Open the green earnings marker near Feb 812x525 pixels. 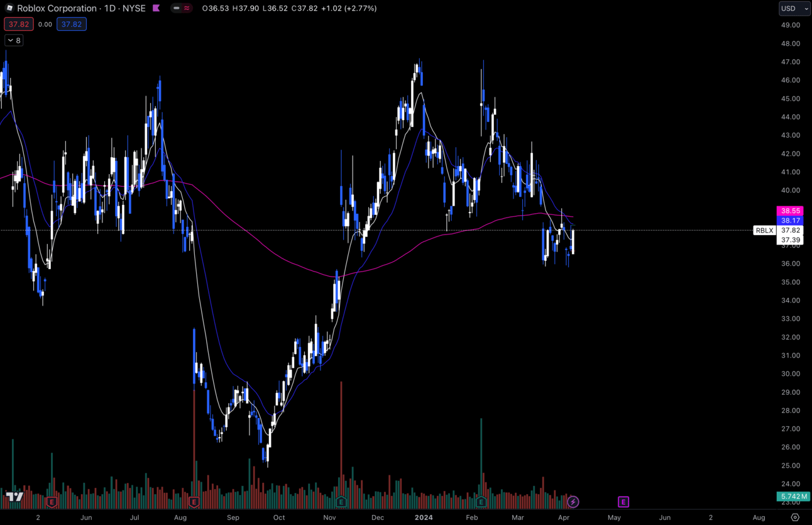tap(481, 502)
